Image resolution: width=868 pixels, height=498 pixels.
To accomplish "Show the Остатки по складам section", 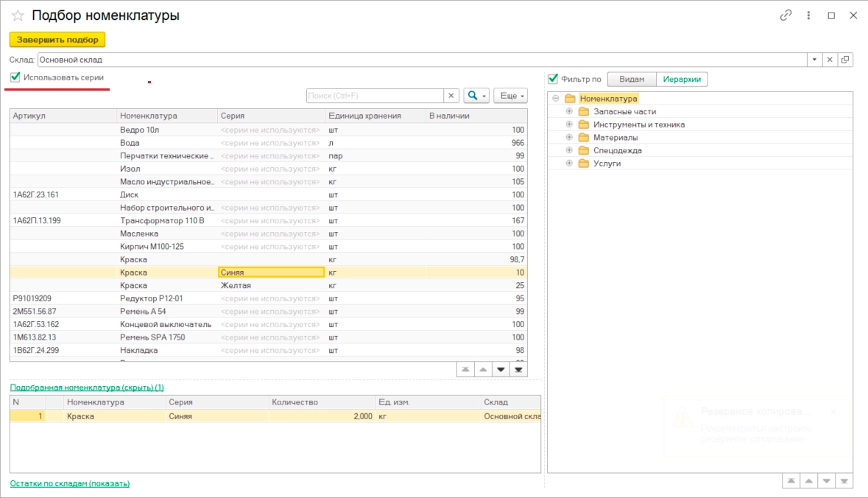I will point(70,483).
